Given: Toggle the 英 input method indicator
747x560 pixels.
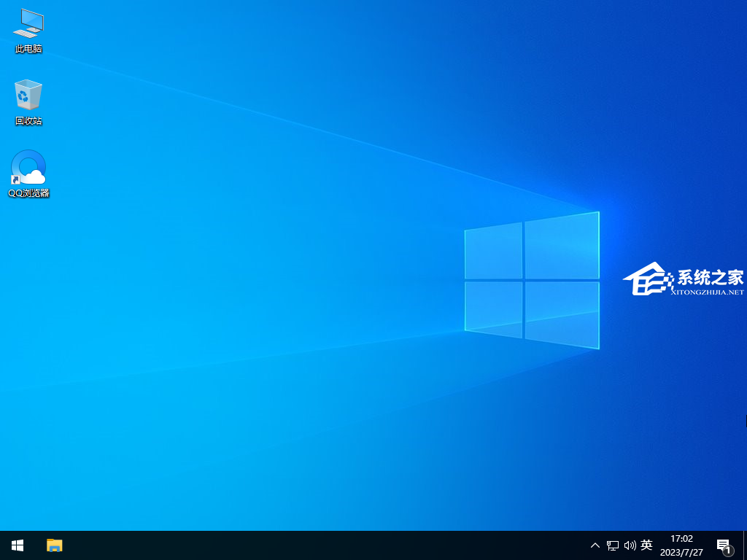Looking at the screenshot, I should [x=646, y=545].
